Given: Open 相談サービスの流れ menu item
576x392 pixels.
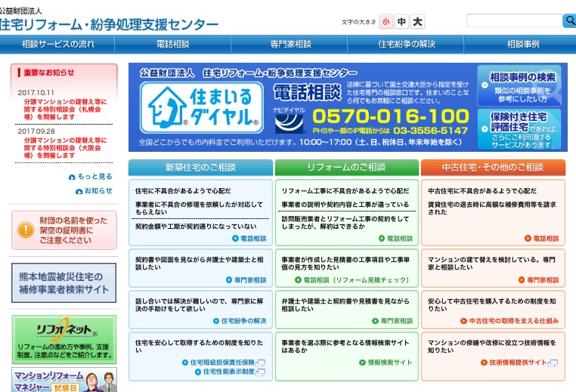Looking at the screenshot, I should (58, 45).
